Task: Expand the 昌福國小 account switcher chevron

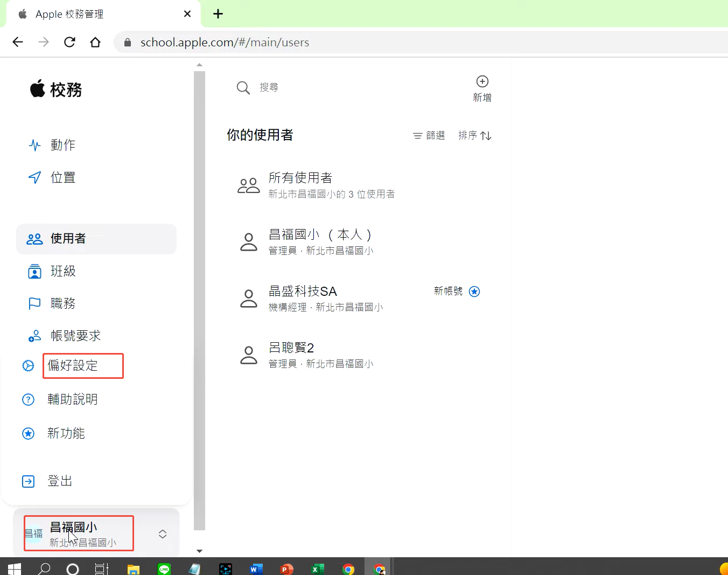Action: pos(163,534)
